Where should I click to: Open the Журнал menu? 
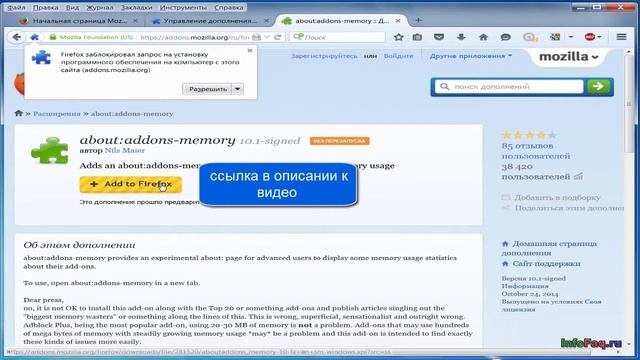(x=100, y=7)
